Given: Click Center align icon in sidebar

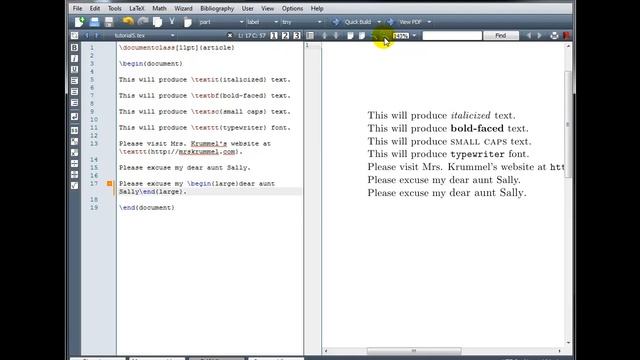Looking at the screenshot, I should (74, 92).
